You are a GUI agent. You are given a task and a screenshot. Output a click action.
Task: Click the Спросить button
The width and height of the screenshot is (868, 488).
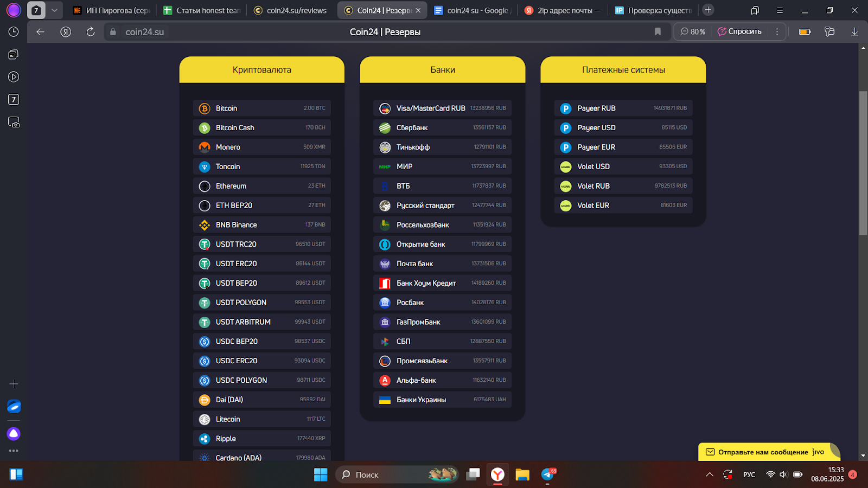739,32
